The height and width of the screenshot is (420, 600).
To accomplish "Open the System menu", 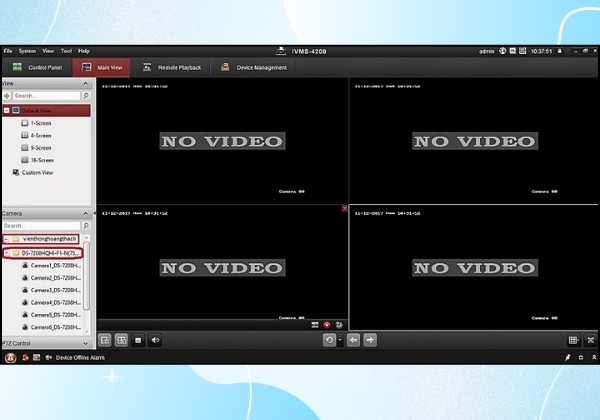I will click(27, 51).
